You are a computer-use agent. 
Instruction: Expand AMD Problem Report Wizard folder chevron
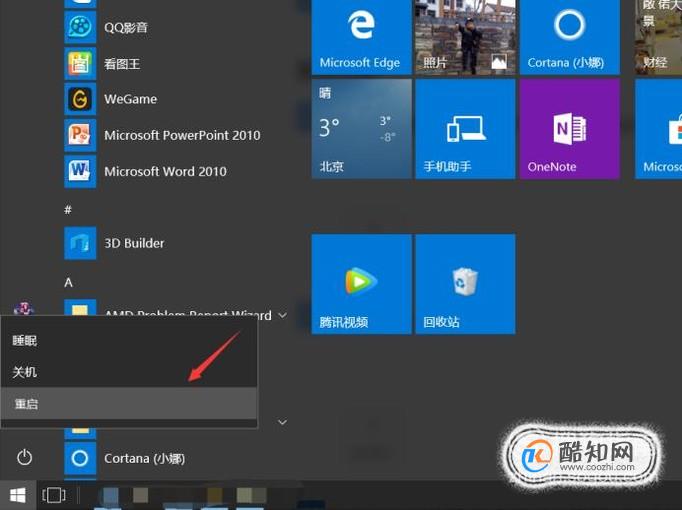tap(282, 315)
